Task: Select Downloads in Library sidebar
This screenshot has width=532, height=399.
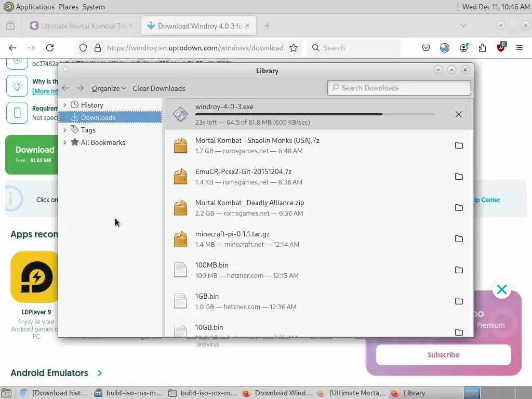Action: (110, 117)
